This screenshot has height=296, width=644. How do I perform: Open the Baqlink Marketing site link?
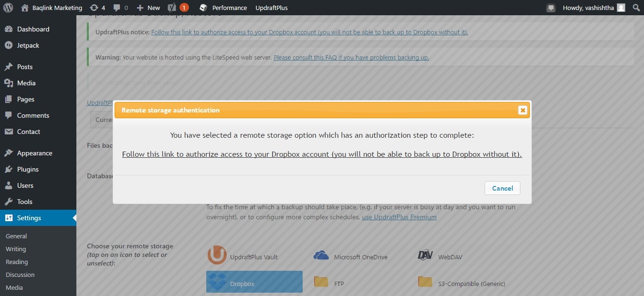52,8
